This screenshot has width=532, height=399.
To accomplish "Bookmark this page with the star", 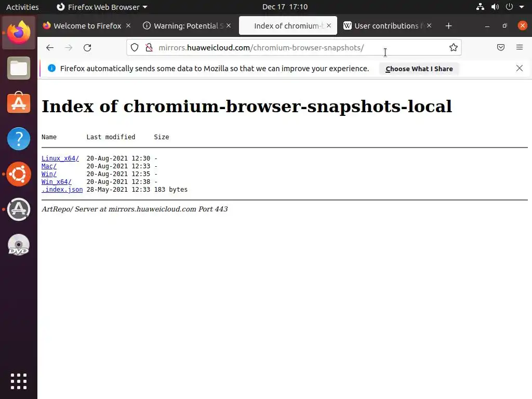I will (453, 47).
